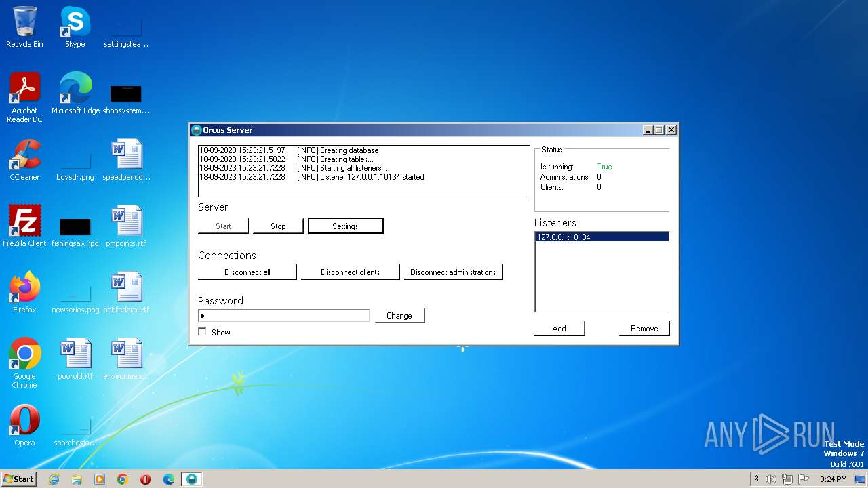Open the Recycle Bin desktop icon

point(25,27)
